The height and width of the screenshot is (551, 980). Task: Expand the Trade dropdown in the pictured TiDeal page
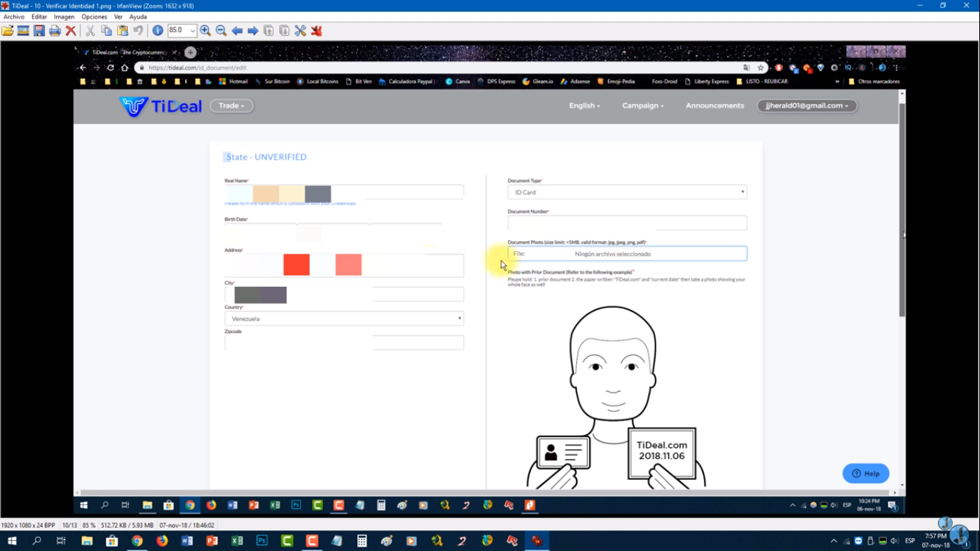(x=231, y=105)
